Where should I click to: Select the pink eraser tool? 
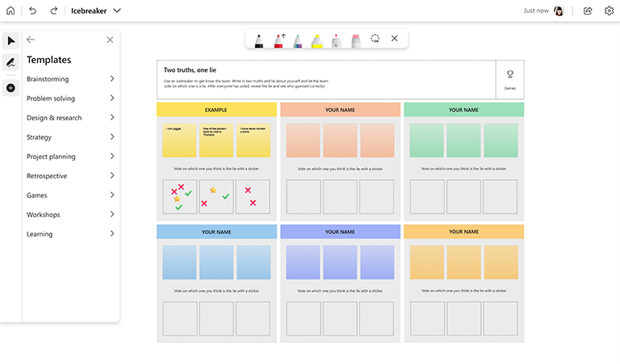pyautogui.click(x=355, y=40)
